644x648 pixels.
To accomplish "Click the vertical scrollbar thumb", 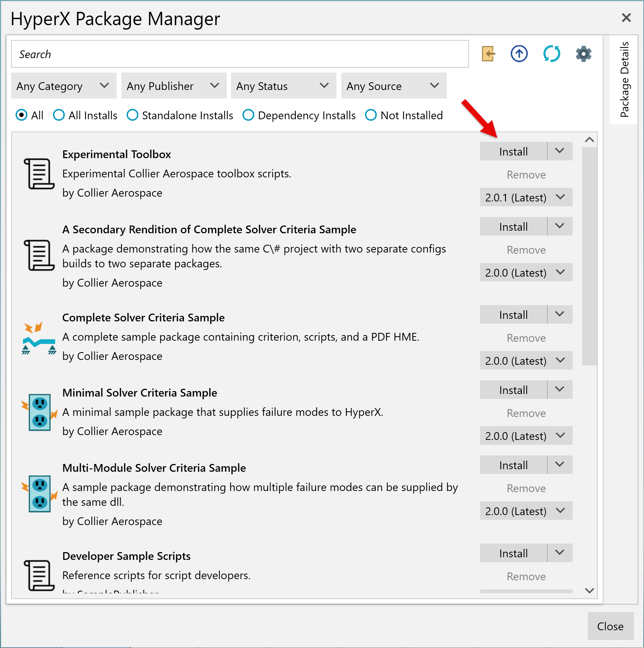I will tap(589, 256).
